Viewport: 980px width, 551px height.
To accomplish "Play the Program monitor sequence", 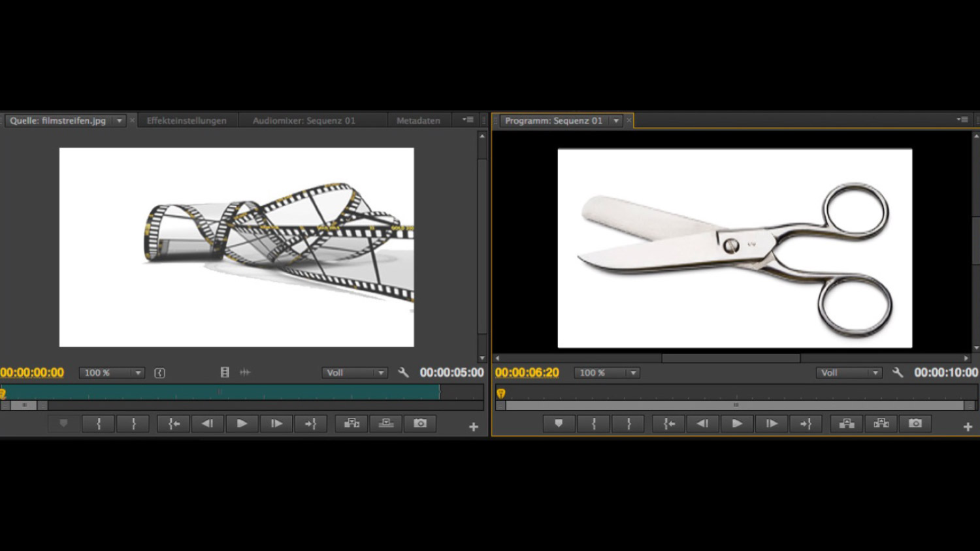I will click(x=737, y=424).
